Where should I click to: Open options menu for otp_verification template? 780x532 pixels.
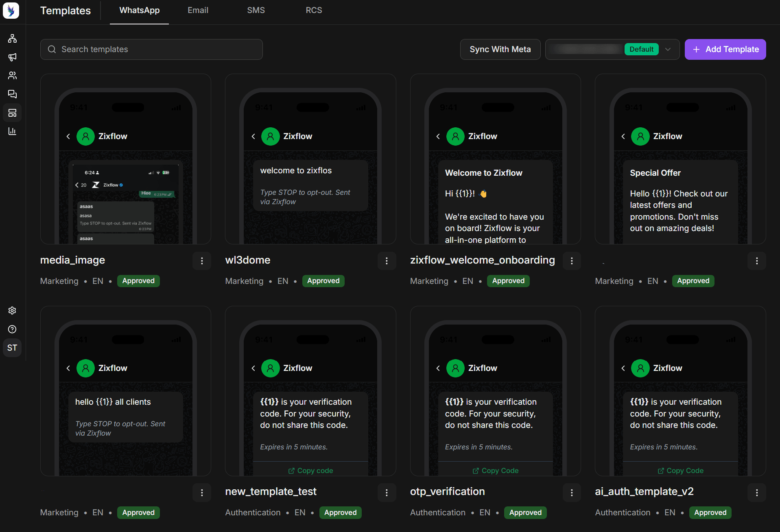572,493
